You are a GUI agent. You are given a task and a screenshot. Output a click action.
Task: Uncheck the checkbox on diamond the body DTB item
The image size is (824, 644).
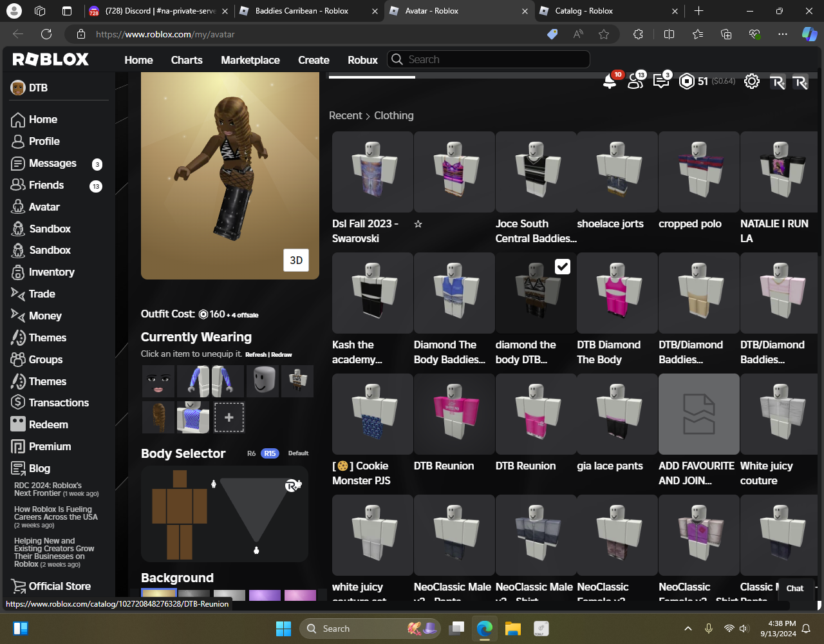click(563, 267)
